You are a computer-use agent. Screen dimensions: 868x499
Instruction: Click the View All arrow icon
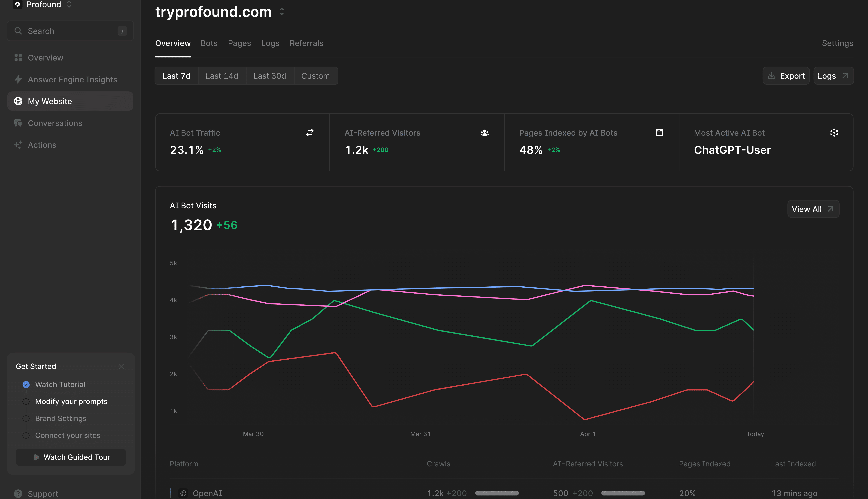coord(830,209)
